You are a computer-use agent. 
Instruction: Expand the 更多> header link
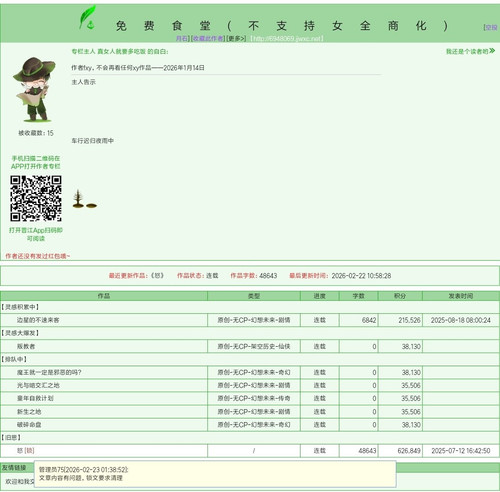pos(236,39)
